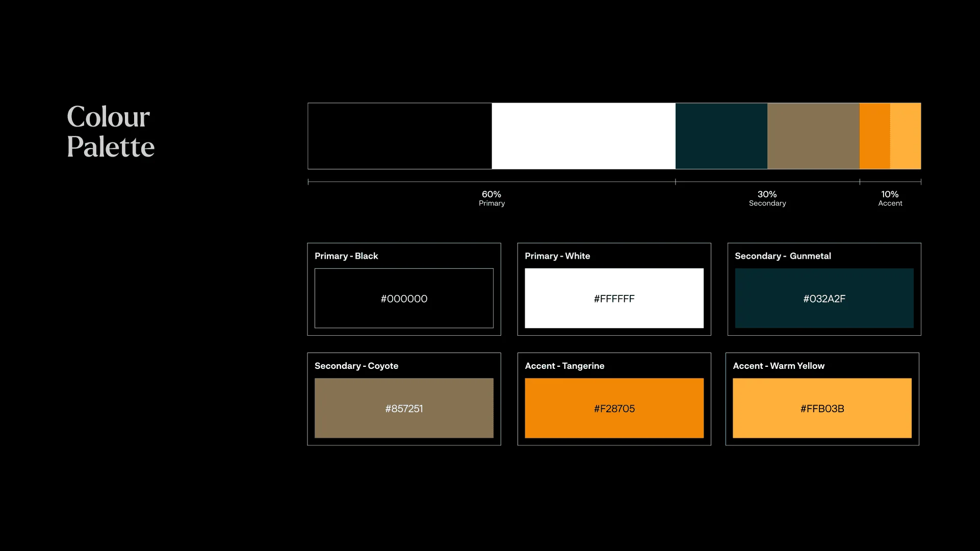This screenshot has width=980, height=551.
Task: Click the black #000000 swatch
Action: pos(404,298)
